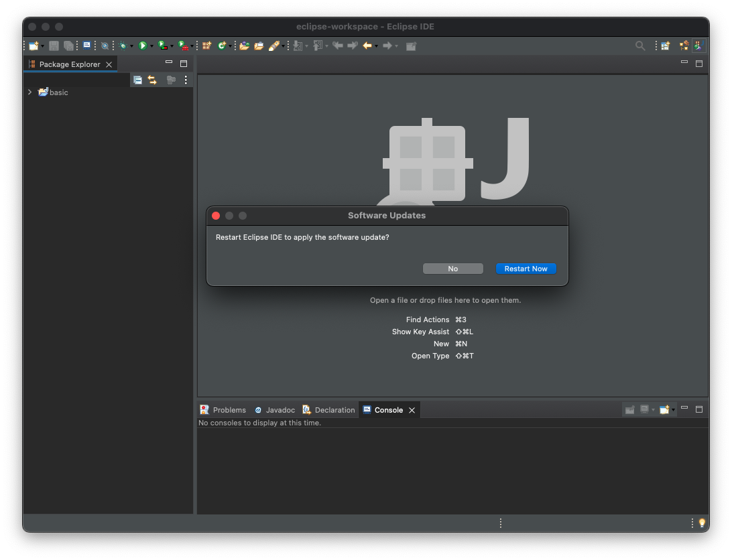Close the Console tab
Viewport: 732px width, 560px height.
tap(412, 410)
